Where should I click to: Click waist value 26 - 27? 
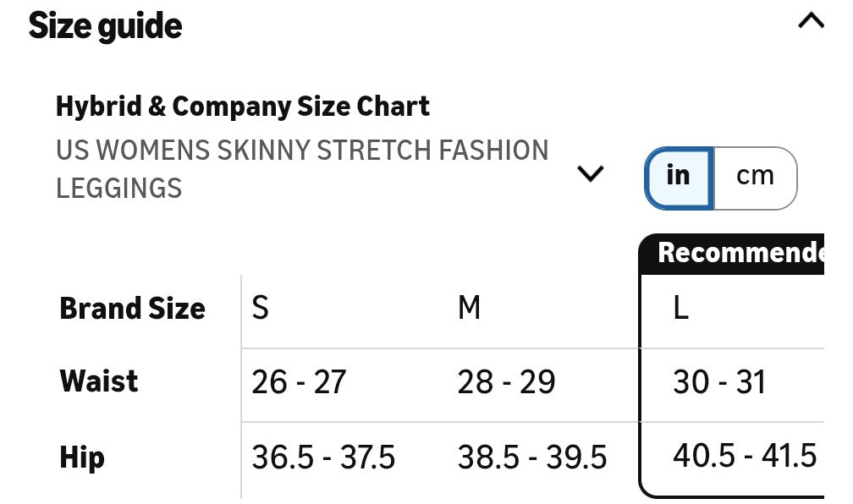point(299,383)
